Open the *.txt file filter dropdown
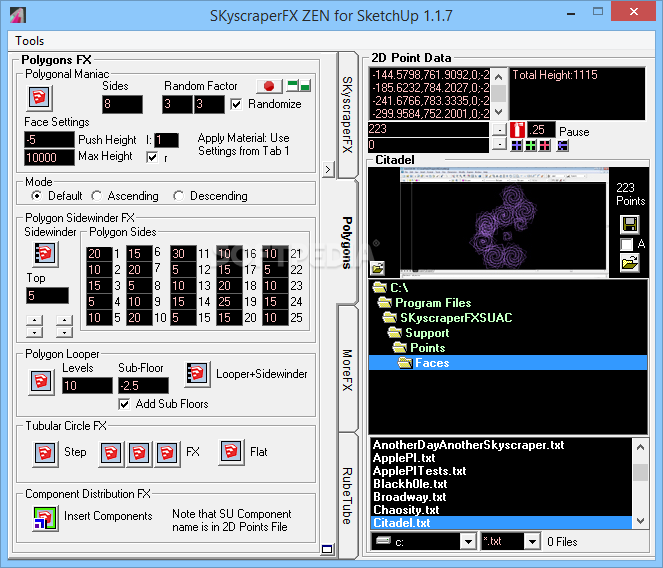Image resolution: width=663 pixels, height=568 pixels. click(x=532, y=541)
